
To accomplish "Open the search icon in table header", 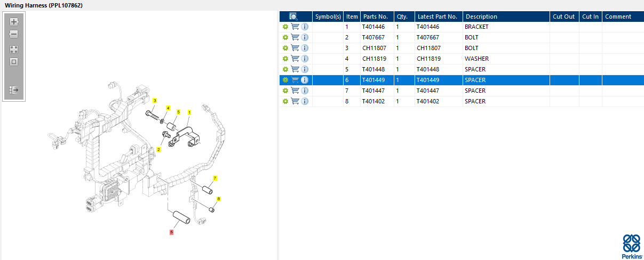I will point(293,17).
